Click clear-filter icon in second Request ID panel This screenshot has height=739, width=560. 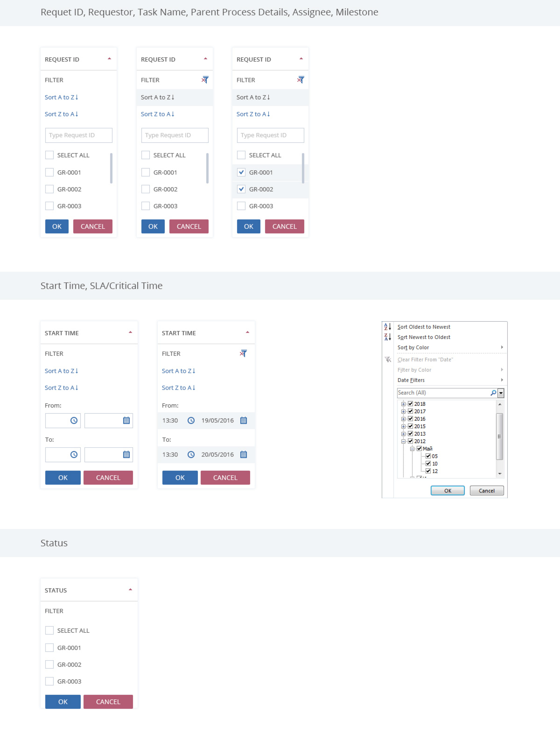205,80
